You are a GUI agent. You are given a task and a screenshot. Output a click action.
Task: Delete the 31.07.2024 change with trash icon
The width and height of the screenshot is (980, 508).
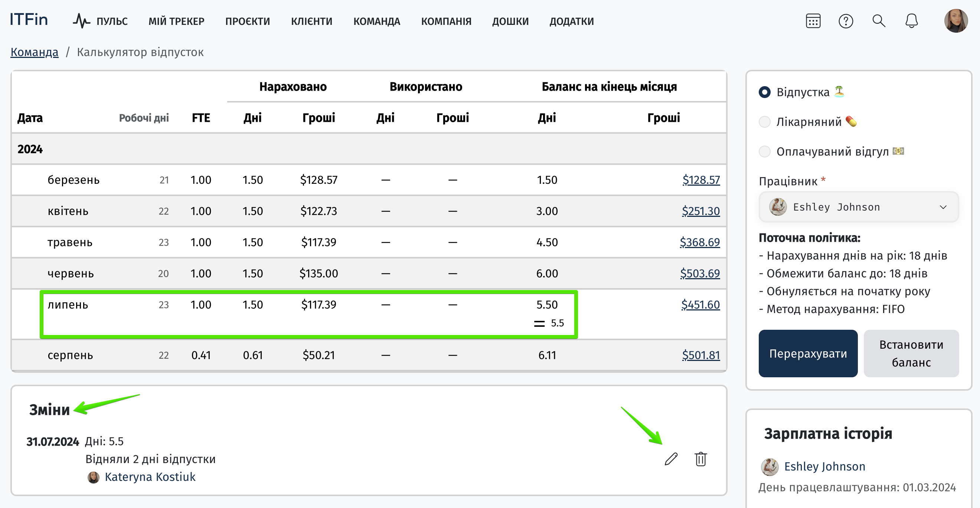click(700, 459)
